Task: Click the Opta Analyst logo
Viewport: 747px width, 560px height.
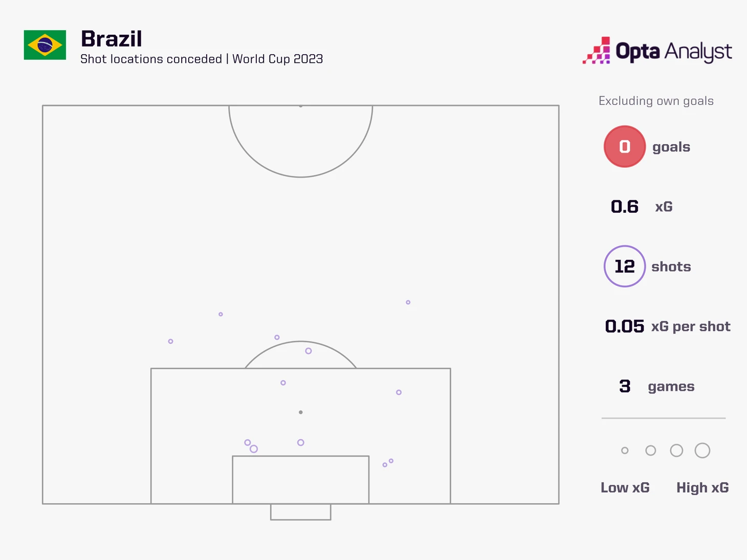Action: pyautogui.click(x=657, y=51)
